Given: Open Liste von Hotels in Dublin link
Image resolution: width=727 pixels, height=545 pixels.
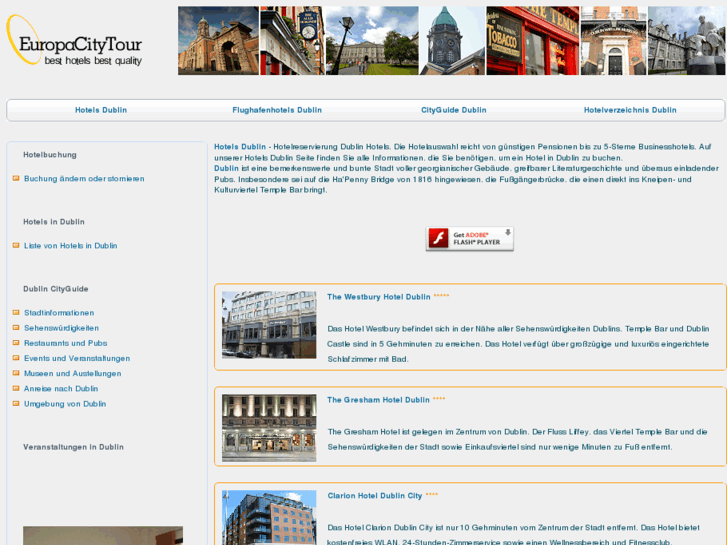Looking at the screenshot, I should [x=70, y=245].
